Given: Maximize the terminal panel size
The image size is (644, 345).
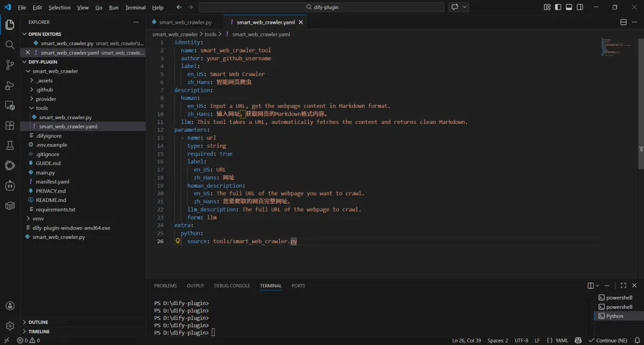Looking at the screenshot, I should 624,285.
